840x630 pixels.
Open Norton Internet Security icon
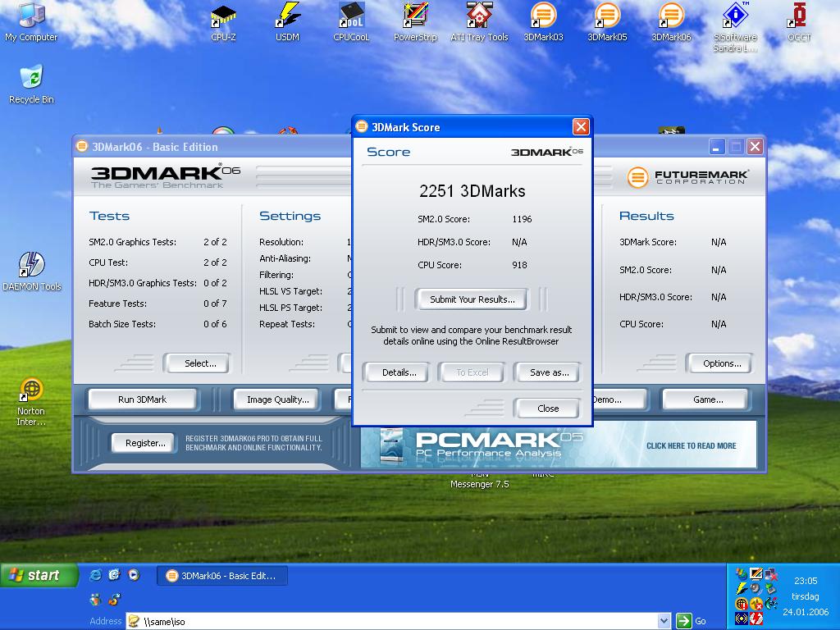pyautogui.click(x=31, y=390)
